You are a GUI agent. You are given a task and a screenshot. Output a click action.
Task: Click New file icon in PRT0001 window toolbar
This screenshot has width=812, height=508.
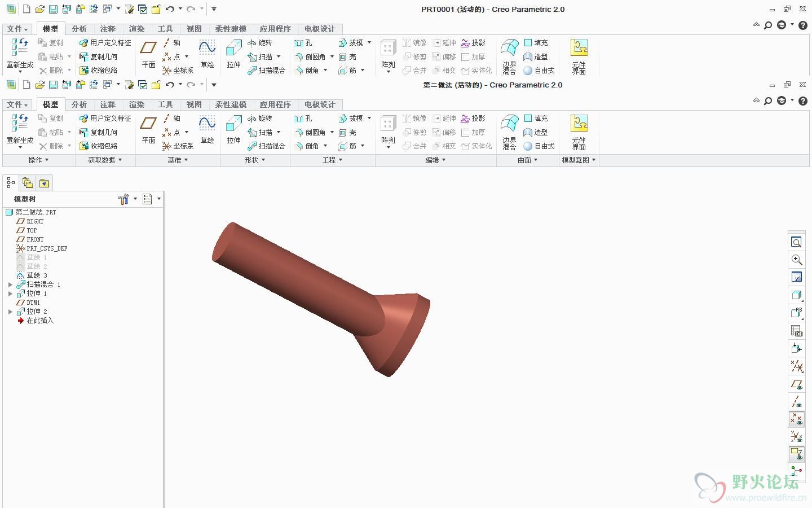[26, 9]
